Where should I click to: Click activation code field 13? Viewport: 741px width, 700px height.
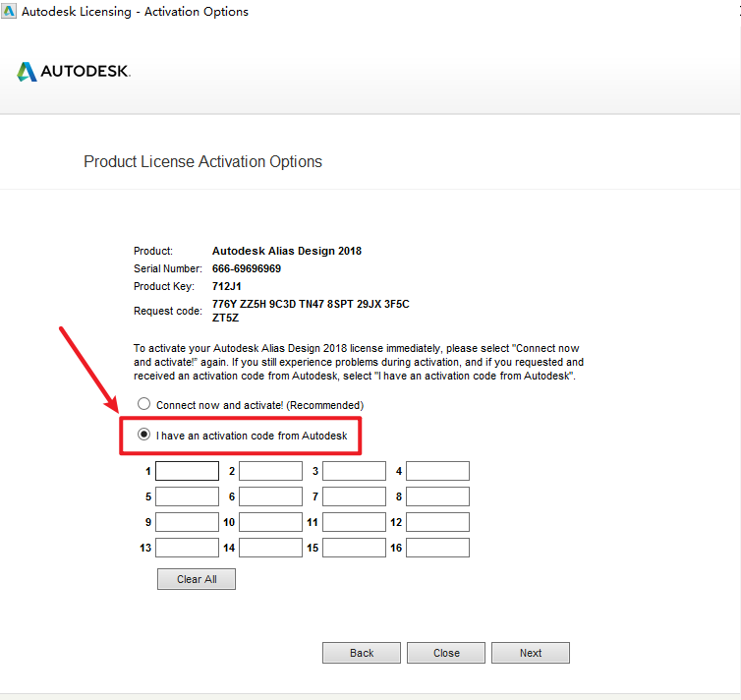click(187, 548)
